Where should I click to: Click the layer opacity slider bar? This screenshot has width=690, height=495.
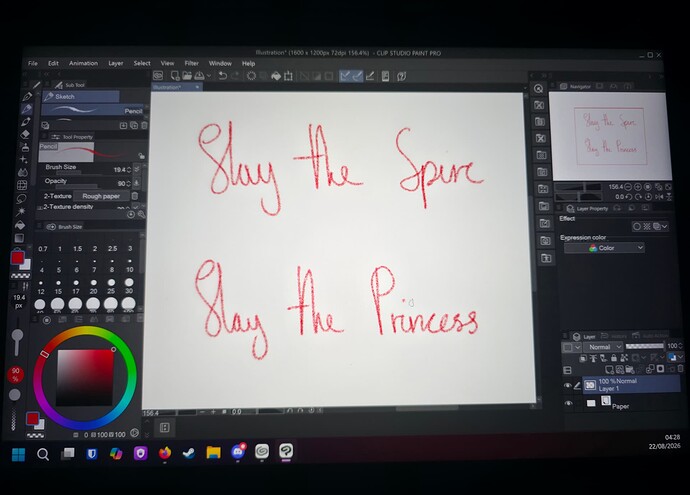pos(645,346)
